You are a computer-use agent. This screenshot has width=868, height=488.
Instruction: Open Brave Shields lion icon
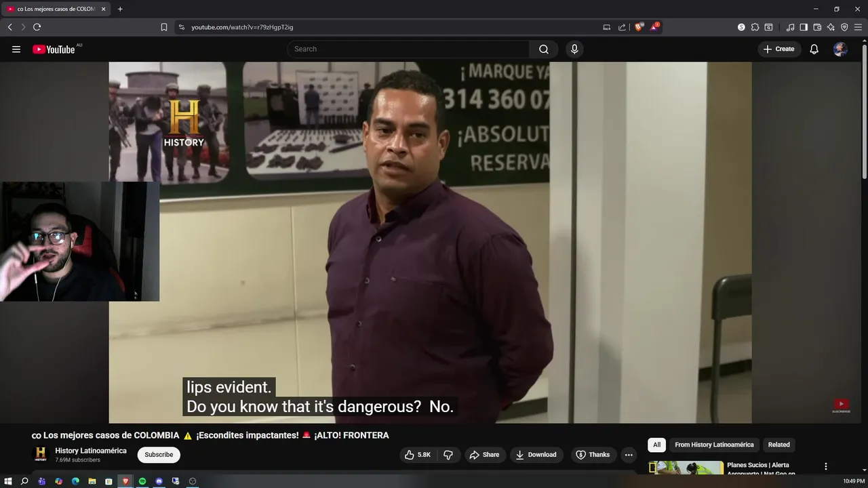pyautogui.click(x=639, y=27)
